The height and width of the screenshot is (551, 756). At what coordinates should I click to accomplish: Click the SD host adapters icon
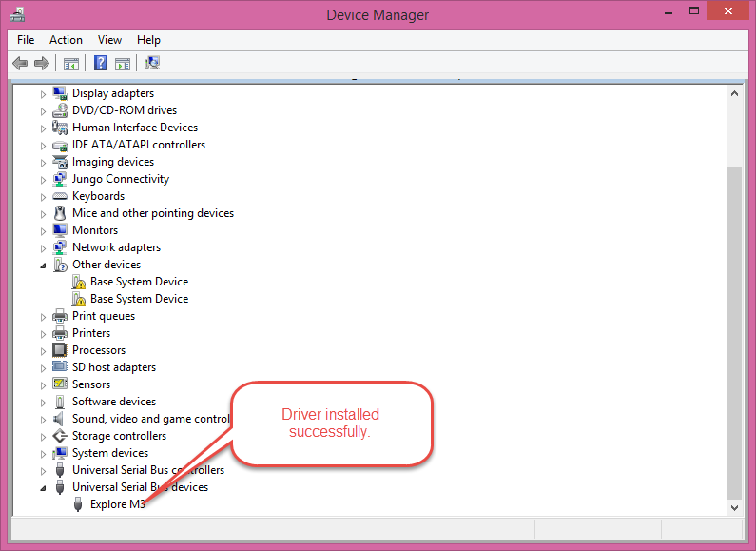pyautogui.click(x=60, y=366)
